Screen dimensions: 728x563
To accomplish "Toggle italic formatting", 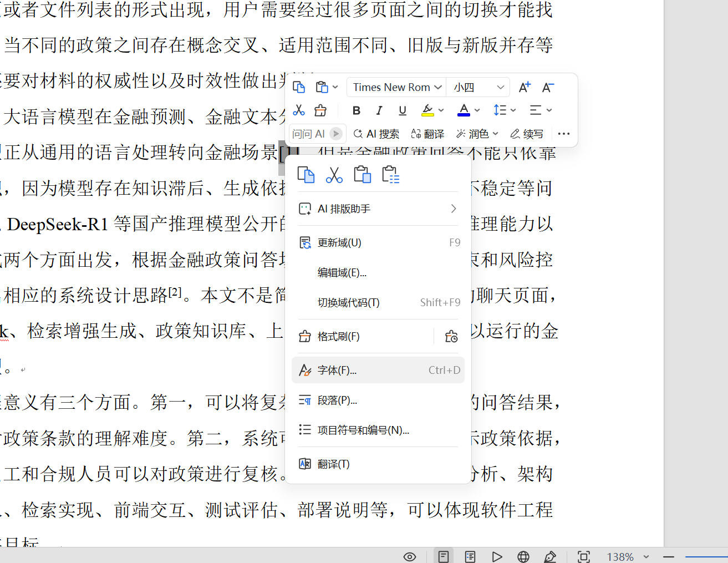I will pos(379,110).
